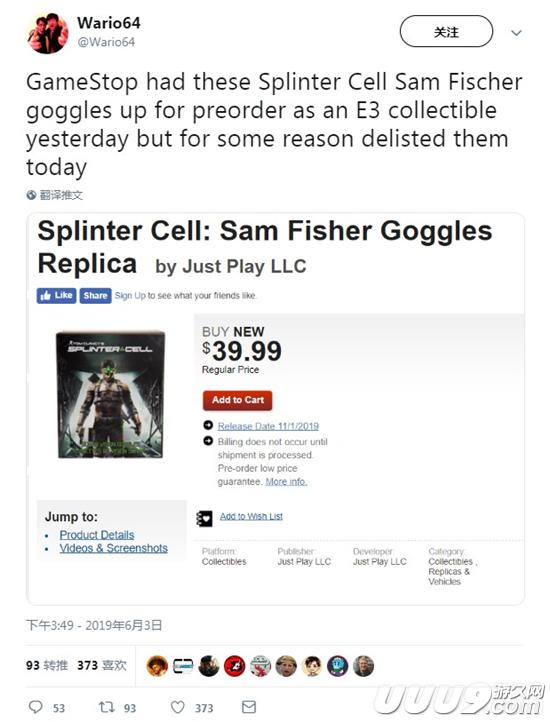Click the @Wario64 handle
The height and width of the screenshot is (722, 550).
(x=106, y=42)
